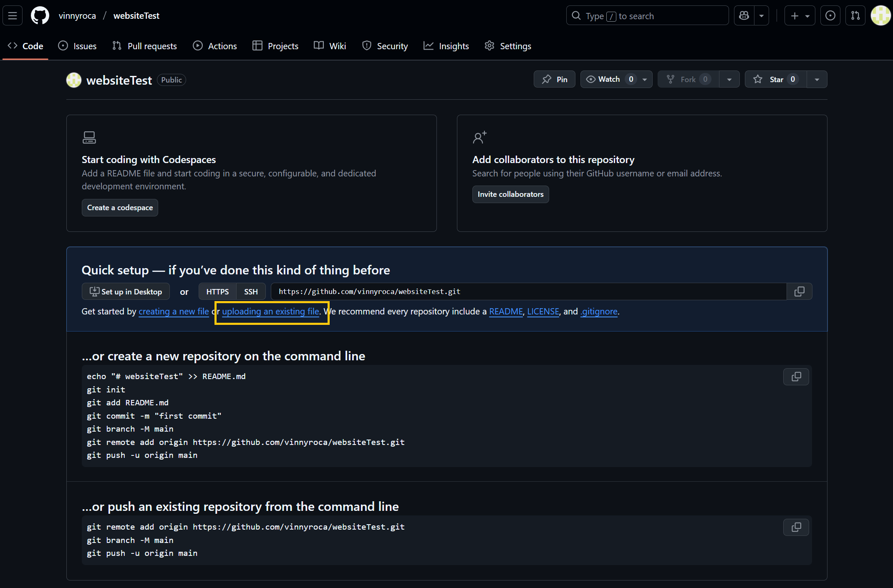Expand the create new dropdown
The width and height of the screenshot is (893, 588).
(x=807, y=15)
